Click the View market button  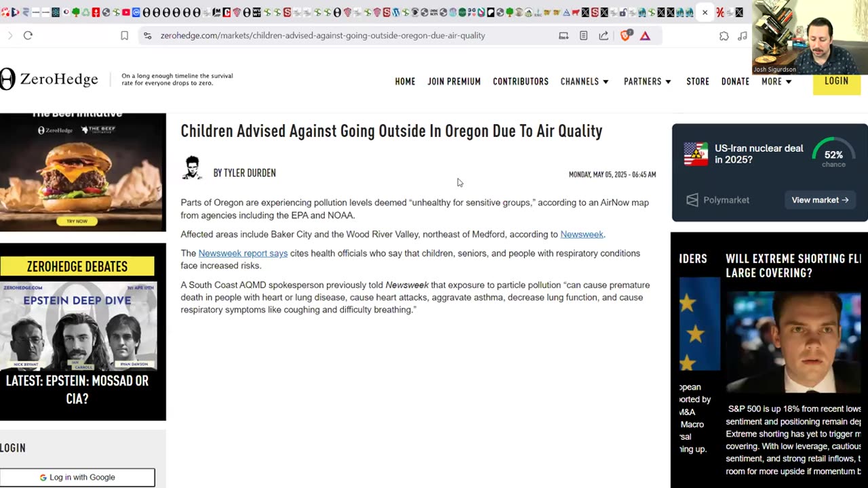coord(820,200)
